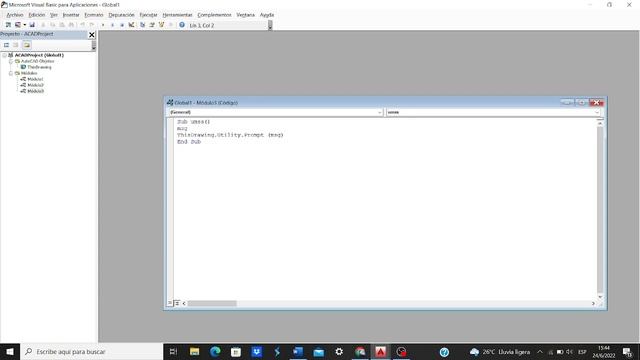The height and width of the screenshot is (360, 640).
Task: Open Dropbox from taskbar
Action: (257, 351)
